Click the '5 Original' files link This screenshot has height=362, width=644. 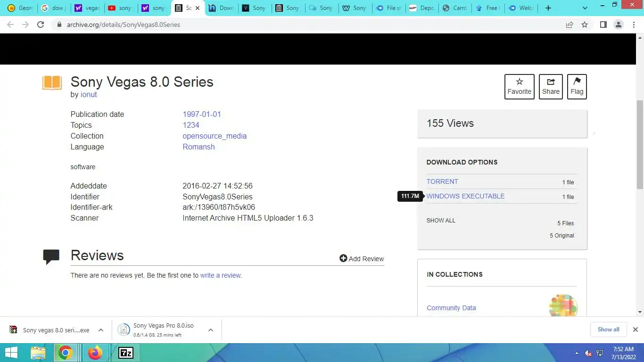(561, 236)
